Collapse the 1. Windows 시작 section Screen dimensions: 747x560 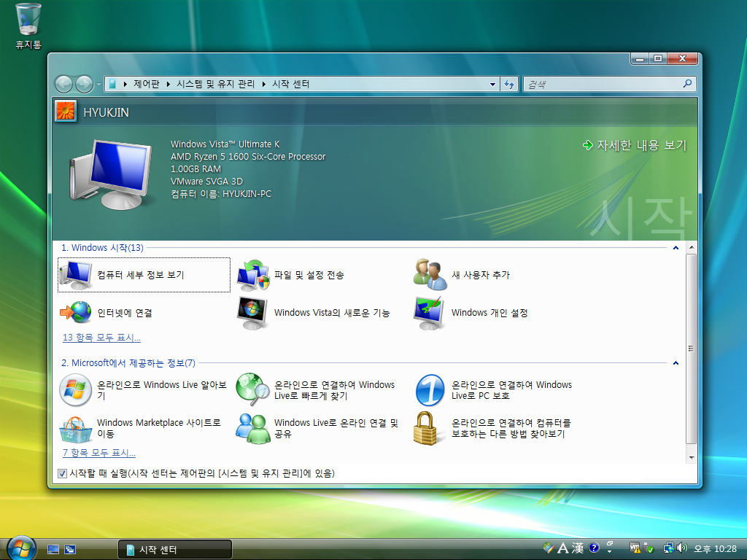coord(676,248)
